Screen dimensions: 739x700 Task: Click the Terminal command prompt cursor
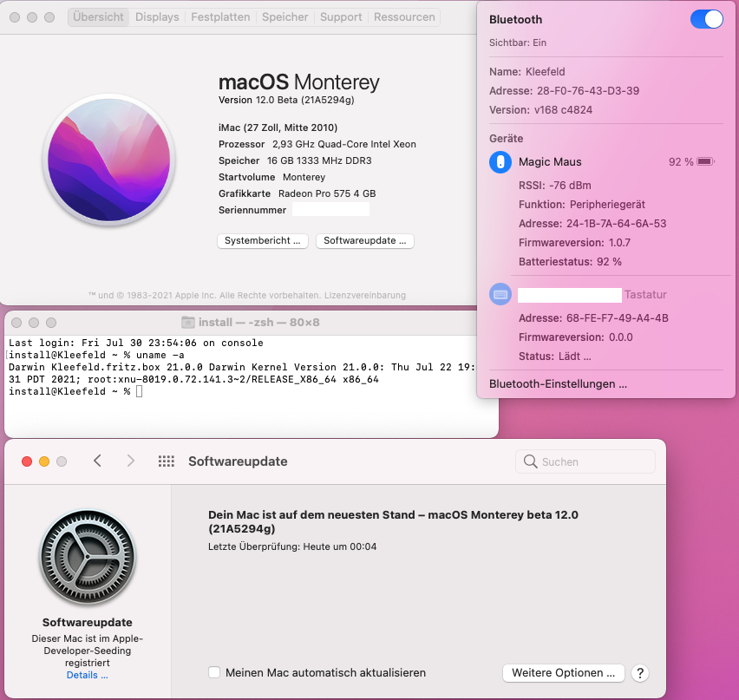pos(139,391)
